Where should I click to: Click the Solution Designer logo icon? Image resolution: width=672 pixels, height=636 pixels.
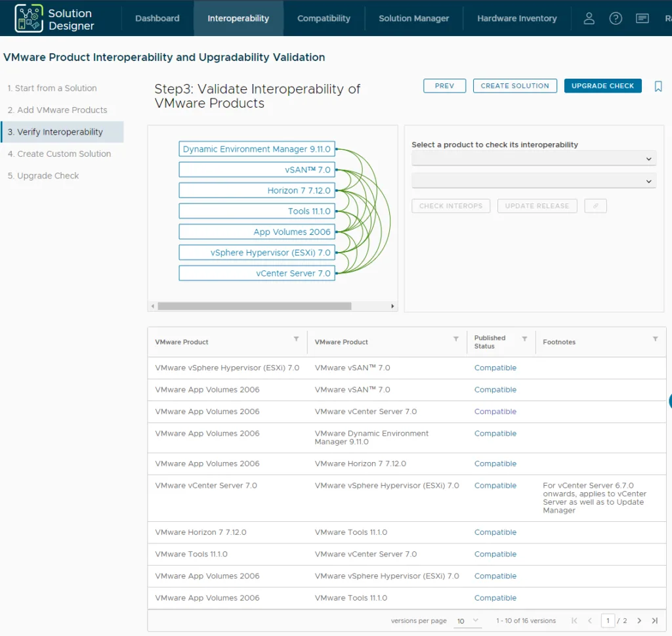pos(29,18)
